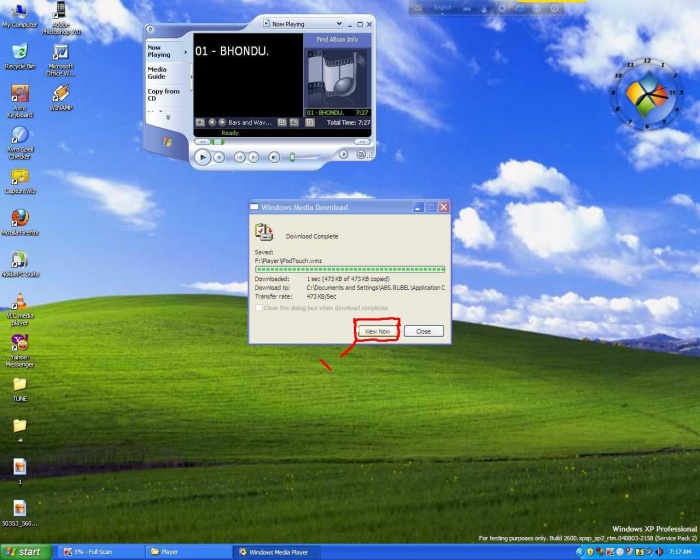700x560 pixels.
Task: Skip to previous track in Media Player
Action: coord(240,157)
